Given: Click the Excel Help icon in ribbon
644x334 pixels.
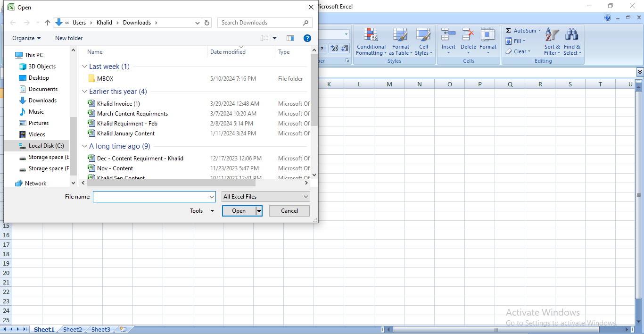Looking at the screenshot, I should [x=608, y=18].
